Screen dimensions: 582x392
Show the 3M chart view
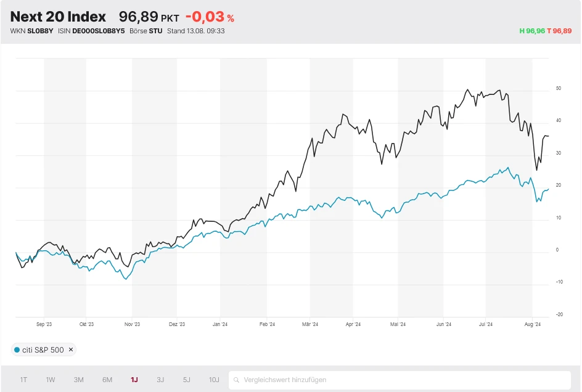coord(78,380)
